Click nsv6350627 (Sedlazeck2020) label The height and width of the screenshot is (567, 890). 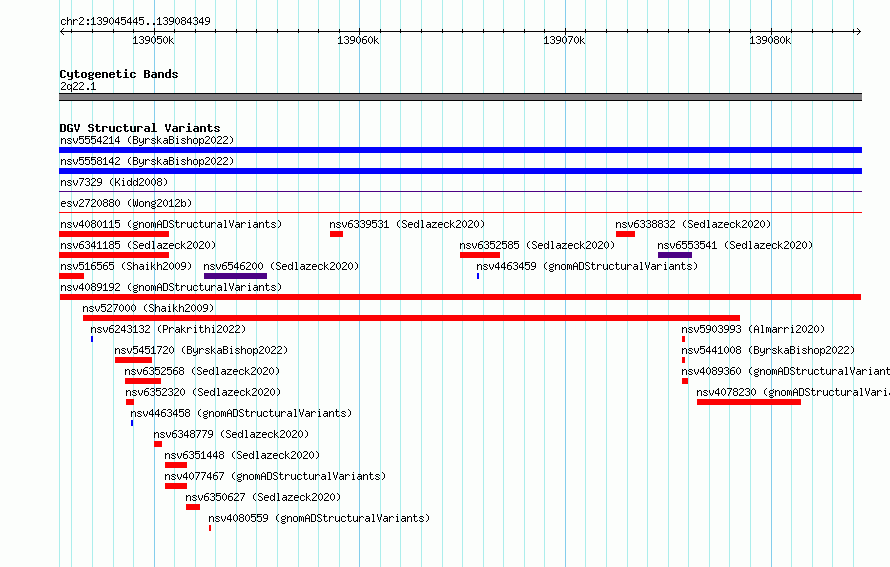pos(263,497)
